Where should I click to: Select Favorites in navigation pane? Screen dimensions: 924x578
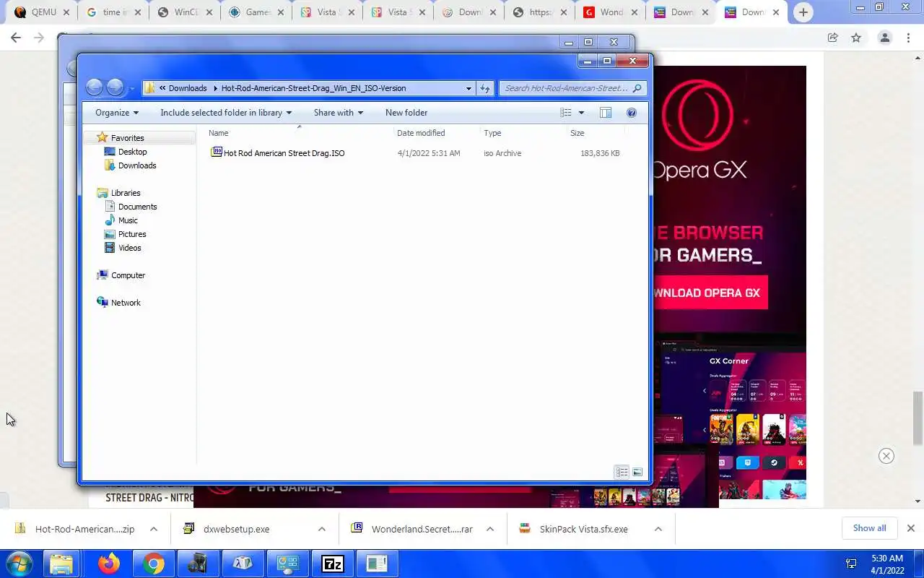[x=127, y=138]
